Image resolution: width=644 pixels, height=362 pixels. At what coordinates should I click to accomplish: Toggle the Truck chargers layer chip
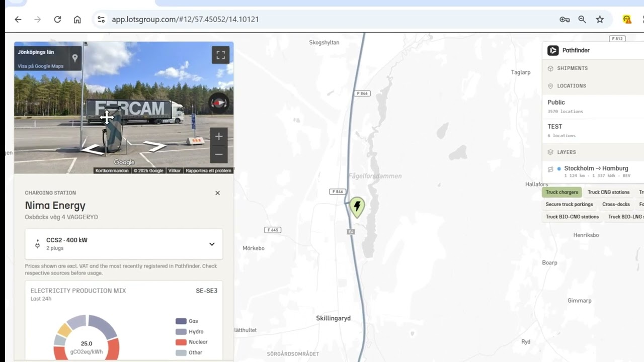(562, 192)
